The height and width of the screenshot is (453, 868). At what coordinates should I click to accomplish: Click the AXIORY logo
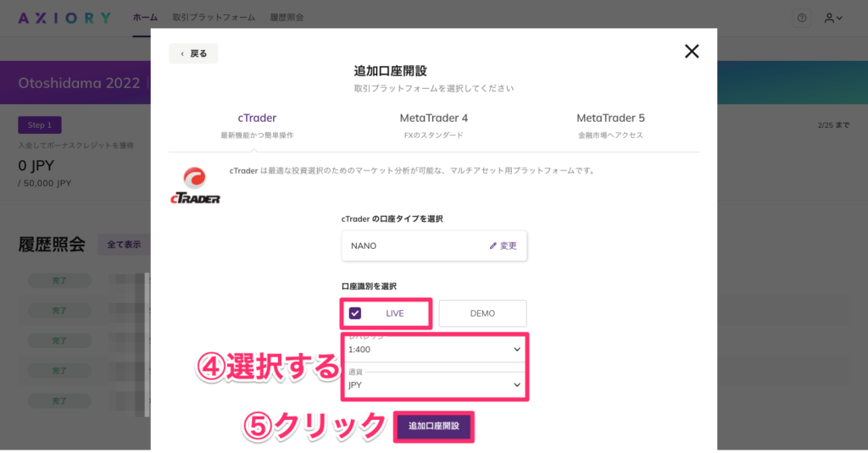tap(64, 18)
